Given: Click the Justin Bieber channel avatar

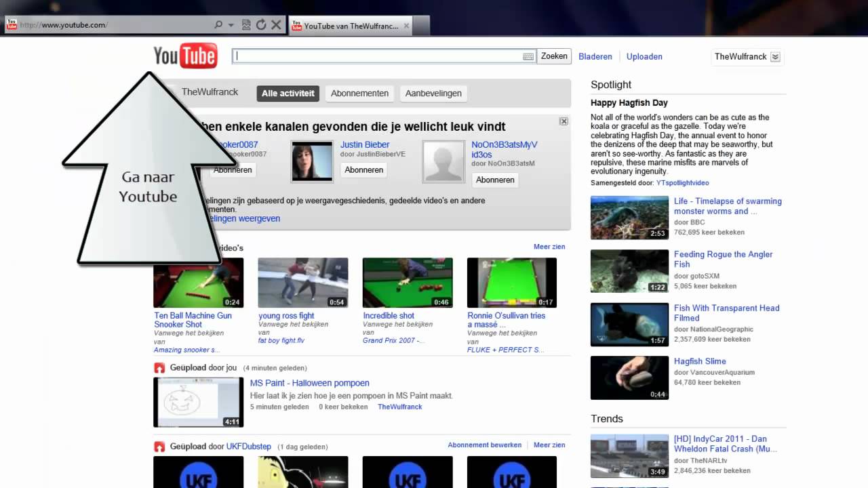Looking at the screenshot, I should (x=313, y=162).
